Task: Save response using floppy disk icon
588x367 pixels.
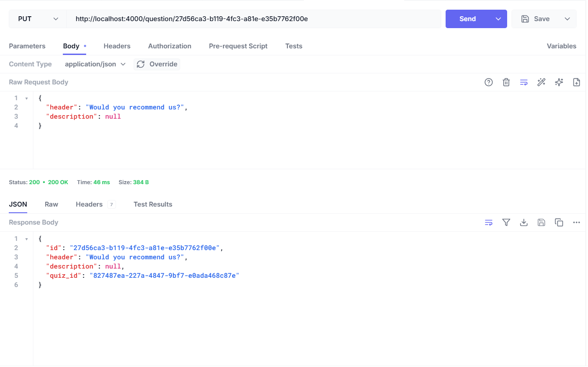Action: 541,222
